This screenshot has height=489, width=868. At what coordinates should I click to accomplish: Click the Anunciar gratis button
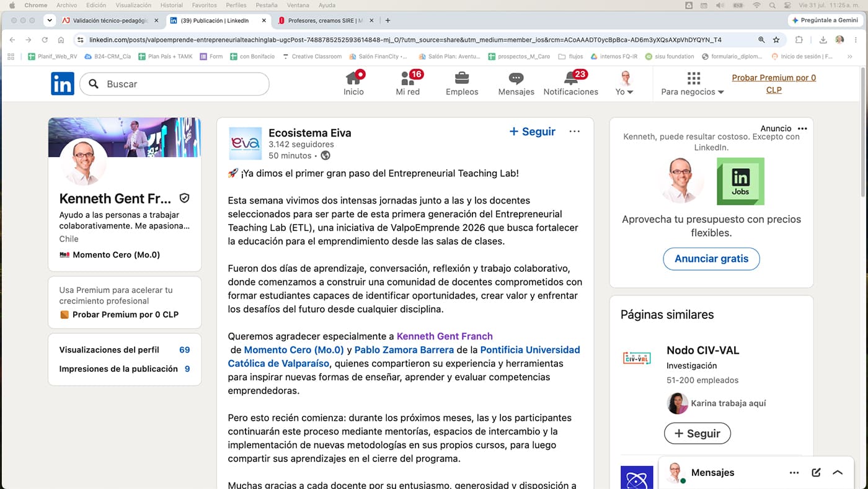tap(711, 259)
